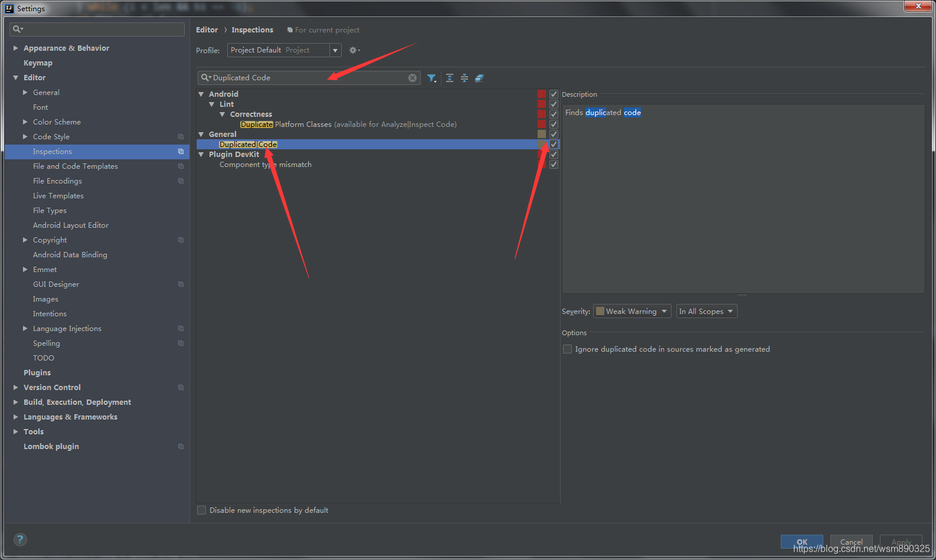
Task: Click the Duplicated Code row severity swatch
Action: click(542, 144)
